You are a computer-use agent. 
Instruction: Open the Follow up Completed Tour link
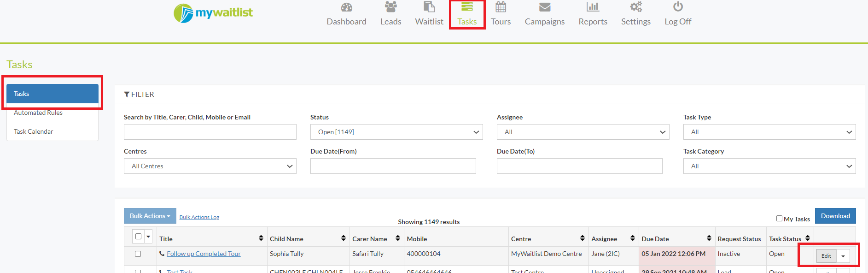coord(204,254)
